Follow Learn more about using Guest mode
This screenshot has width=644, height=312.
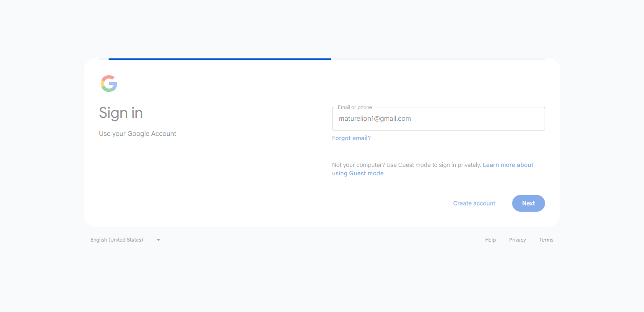pos(433,169)
